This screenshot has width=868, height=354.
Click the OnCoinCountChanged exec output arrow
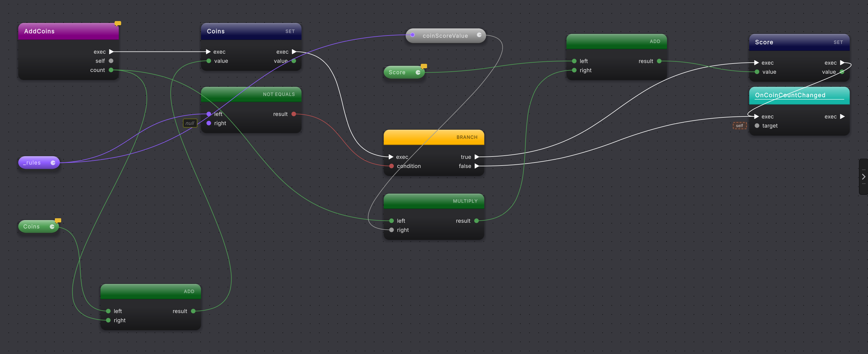tap(842, 116)
